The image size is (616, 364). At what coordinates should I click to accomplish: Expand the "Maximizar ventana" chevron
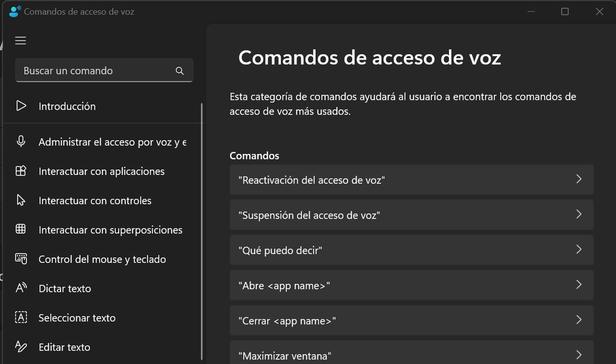click(579, 355)
